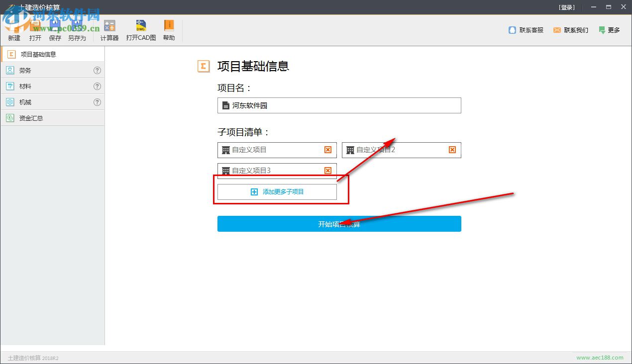Contact support via 联系客服
The height and width of the screenshot is (364, 632).
coord(526,30)
